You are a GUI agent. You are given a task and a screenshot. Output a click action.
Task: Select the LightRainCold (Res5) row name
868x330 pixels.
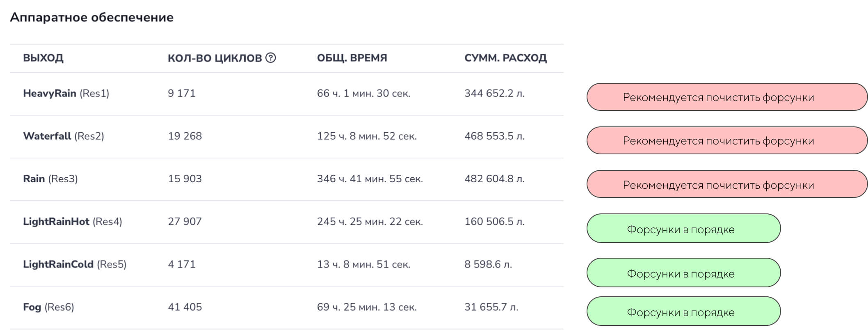tap(75, 264)
